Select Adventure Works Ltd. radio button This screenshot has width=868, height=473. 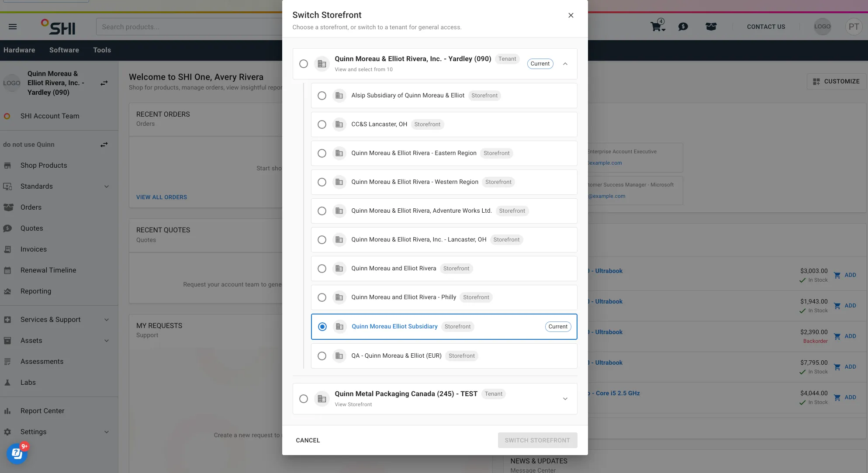point(322,211)
